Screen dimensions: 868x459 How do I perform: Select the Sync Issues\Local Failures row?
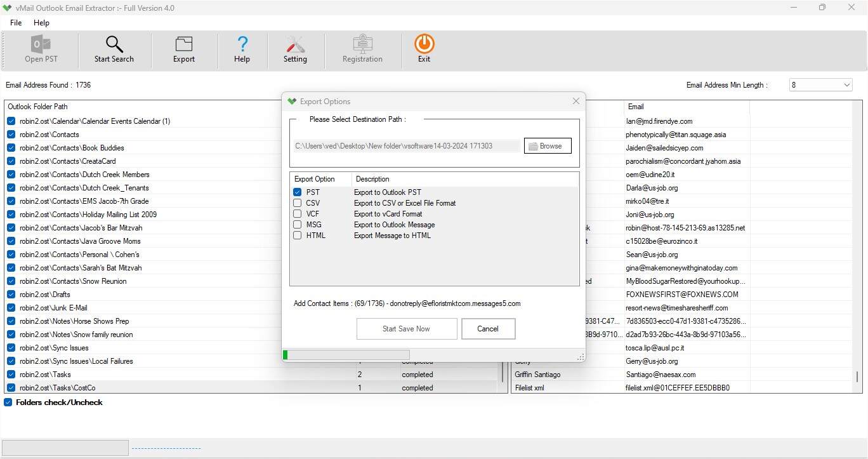click(x=76, y=361)
